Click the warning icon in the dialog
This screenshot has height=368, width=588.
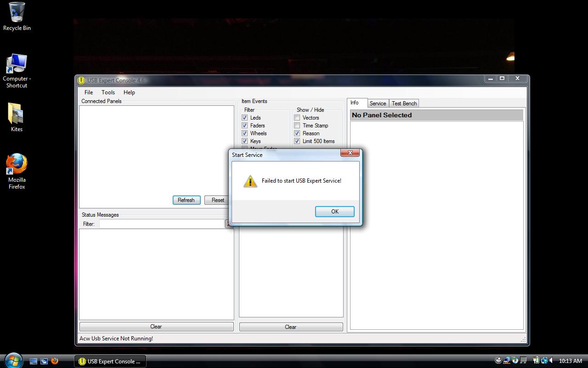(250, 181)
